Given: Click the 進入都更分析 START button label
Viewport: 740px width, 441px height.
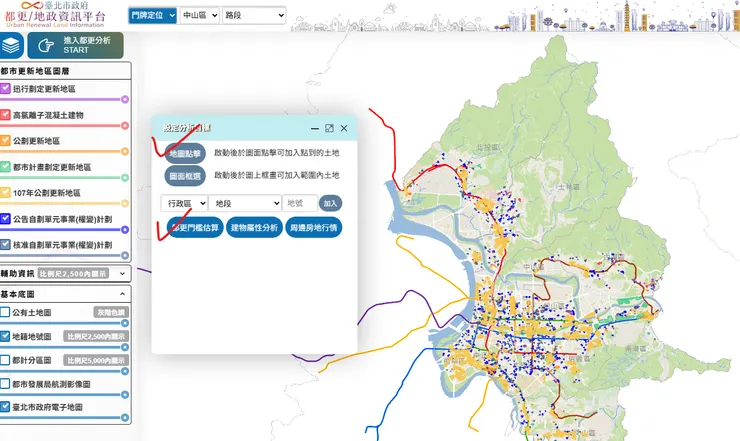Looking at the screenshot, I should tap(87, 45).
